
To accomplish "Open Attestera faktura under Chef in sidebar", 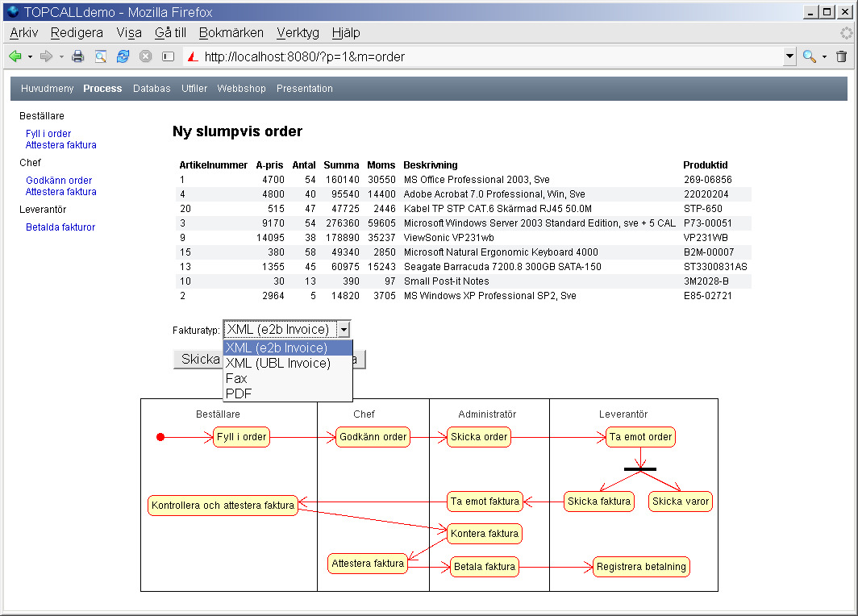I will (60, 192).
